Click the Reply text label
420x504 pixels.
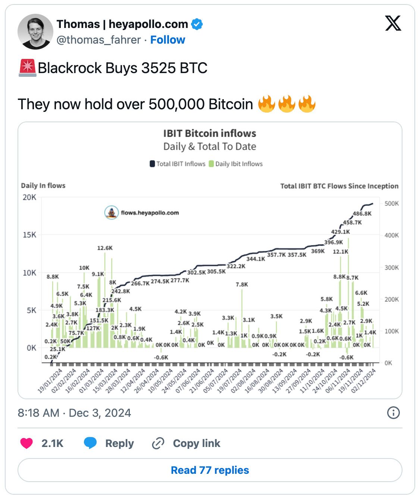119,443
